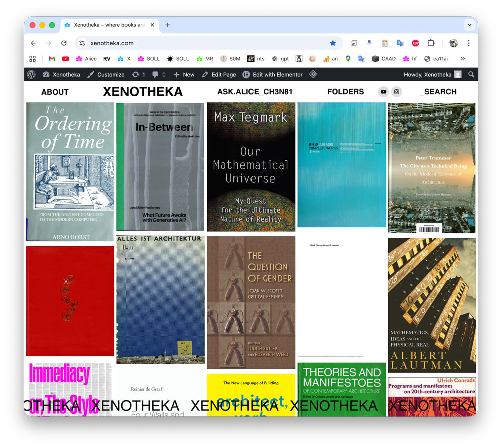Click the xenotheka.com address bar

point(201,43)
